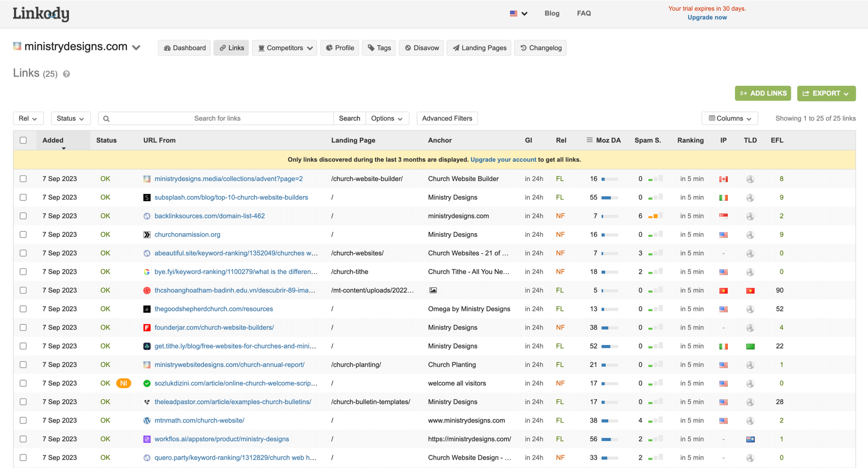The height and width of the screenshot is (468, 868).
Task: Click the help question mark beside Links
Action: [66, 74]
